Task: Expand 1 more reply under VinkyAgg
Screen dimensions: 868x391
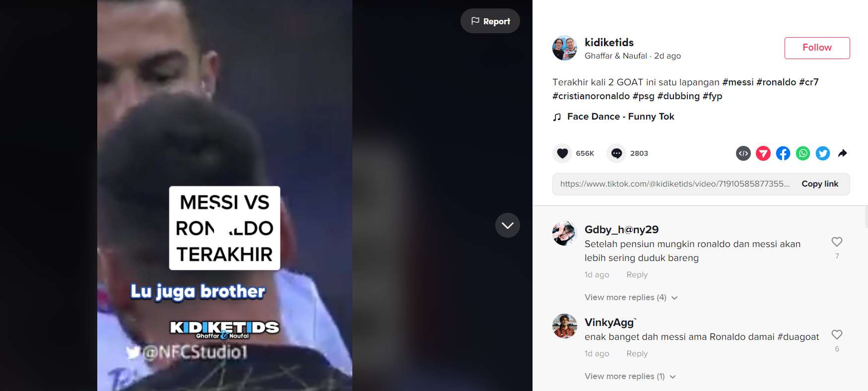Action: coord(630,376)
